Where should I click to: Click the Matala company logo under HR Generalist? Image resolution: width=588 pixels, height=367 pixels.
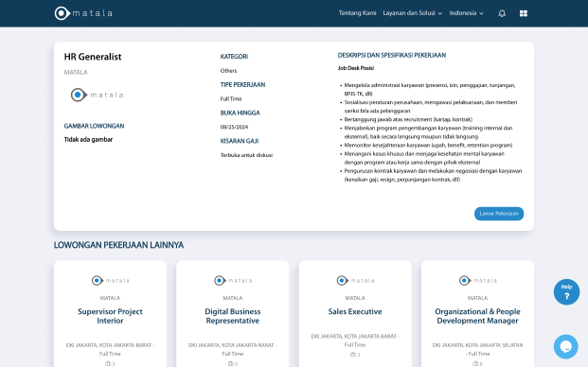point(98,95)
